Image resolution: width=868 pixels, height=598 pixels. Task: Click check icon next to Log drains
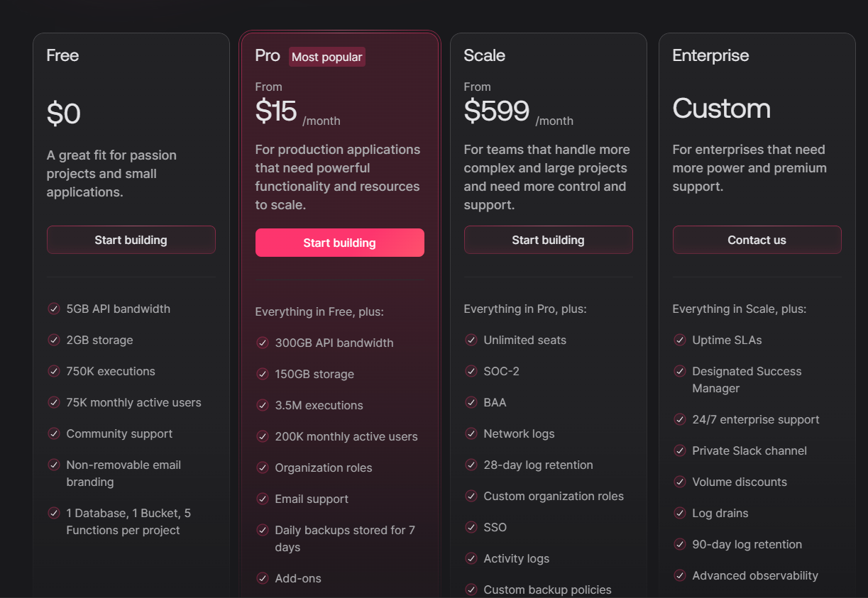pos(679,513)
